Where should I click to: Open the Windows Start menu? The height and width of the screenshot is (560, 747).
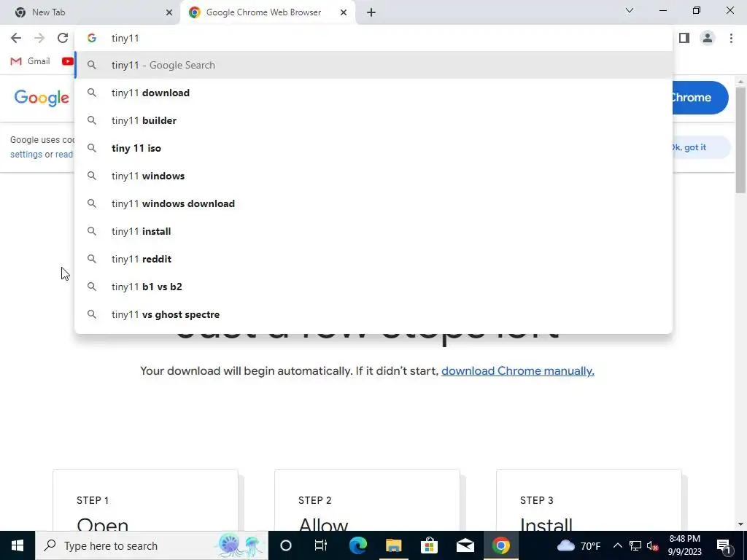18,545
